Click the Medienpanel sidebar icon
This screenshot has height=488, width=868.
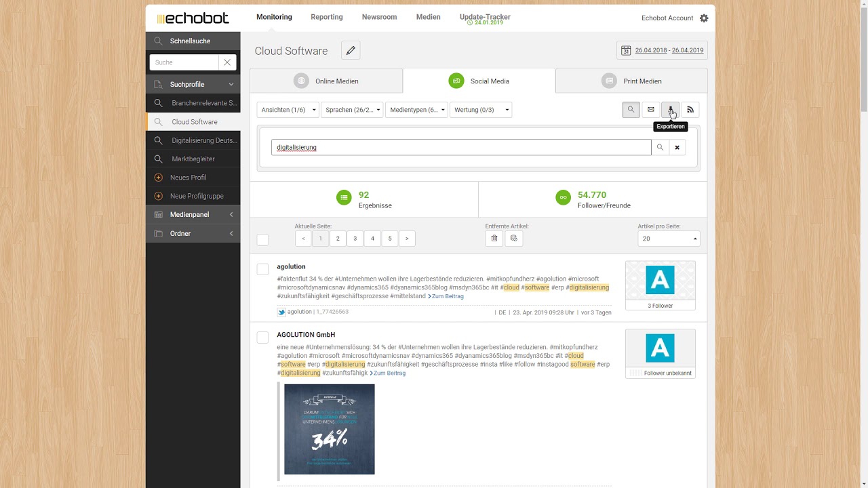click(158, 215)
